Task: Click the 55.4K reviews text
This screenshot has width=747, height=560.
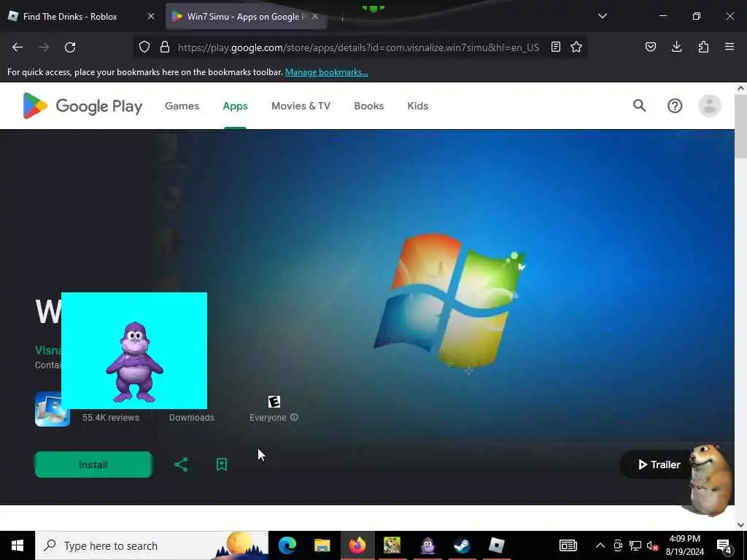Action: click(x=111, y=418)
